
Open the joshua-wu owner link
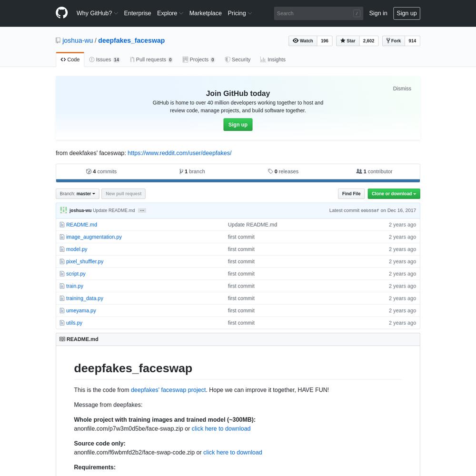coord(78,40)
